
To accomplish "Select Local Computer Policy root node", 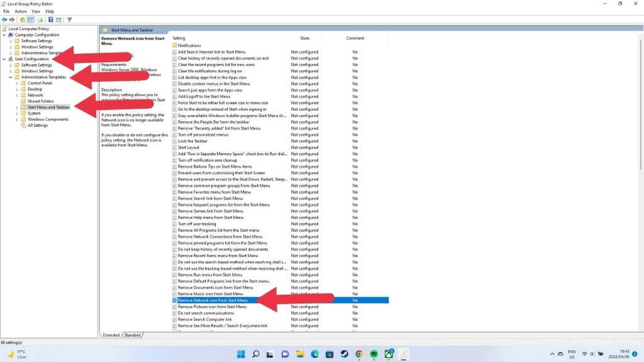I will (29, 29).
